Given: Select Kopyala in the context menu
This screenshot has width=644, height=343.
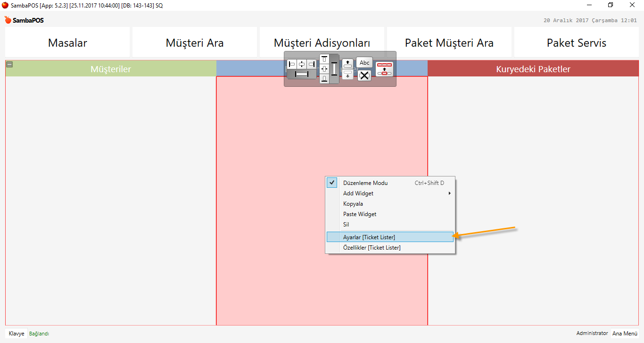Looking at the screenshot, I should click(353, 204).
